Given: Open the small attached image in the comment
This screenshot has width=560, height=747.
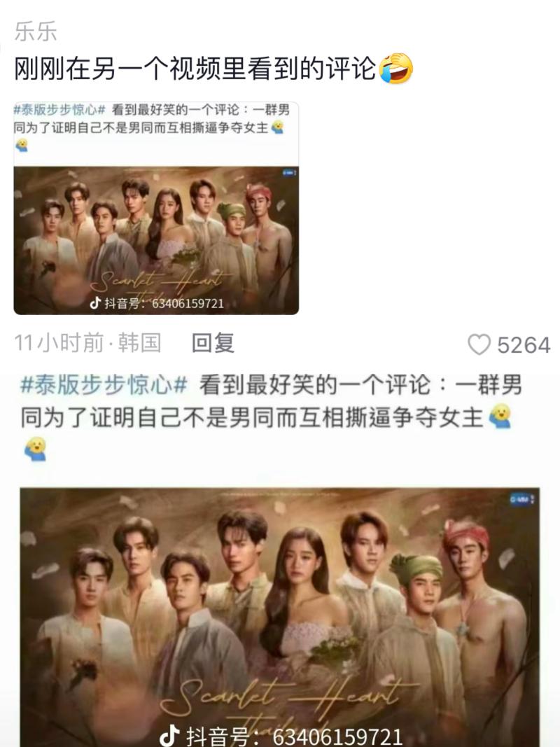Looking at the screenshot, I should click(156, 208).
